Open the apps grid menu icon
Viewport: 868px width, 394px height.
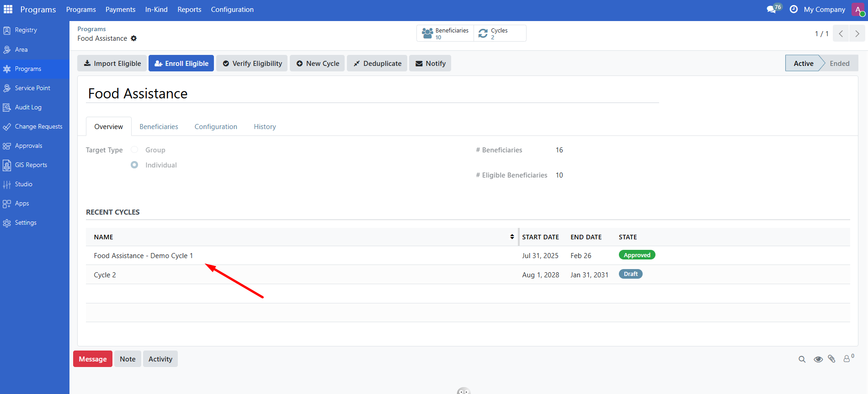[x=8, y=9]
